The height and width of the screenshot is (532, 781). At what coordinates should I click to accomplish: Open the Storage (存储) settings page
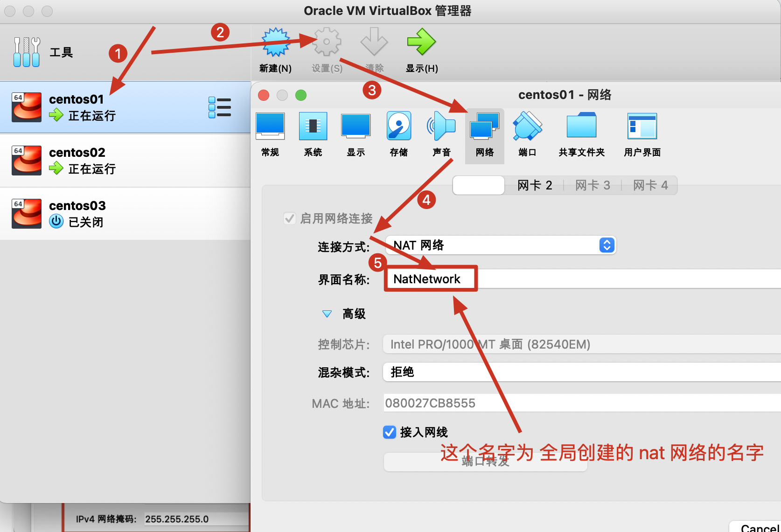(x=399, y=135)
